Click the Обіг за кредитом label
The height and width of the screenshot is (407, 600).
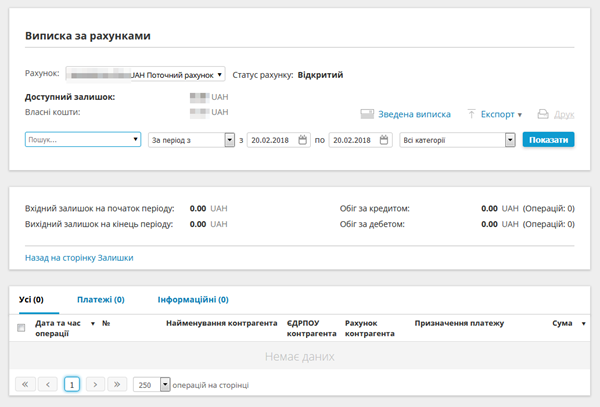pyautogui.click(x=375, y=208)
